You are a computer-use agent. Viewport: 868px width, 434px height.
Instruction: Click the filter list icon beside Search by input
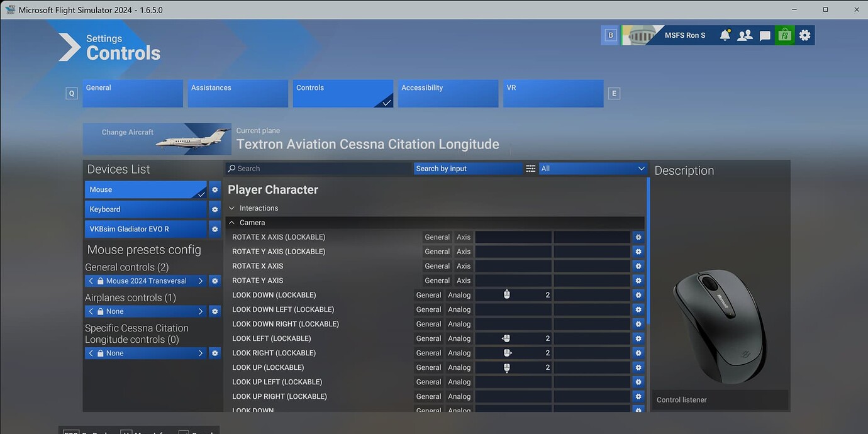[531, 169]
